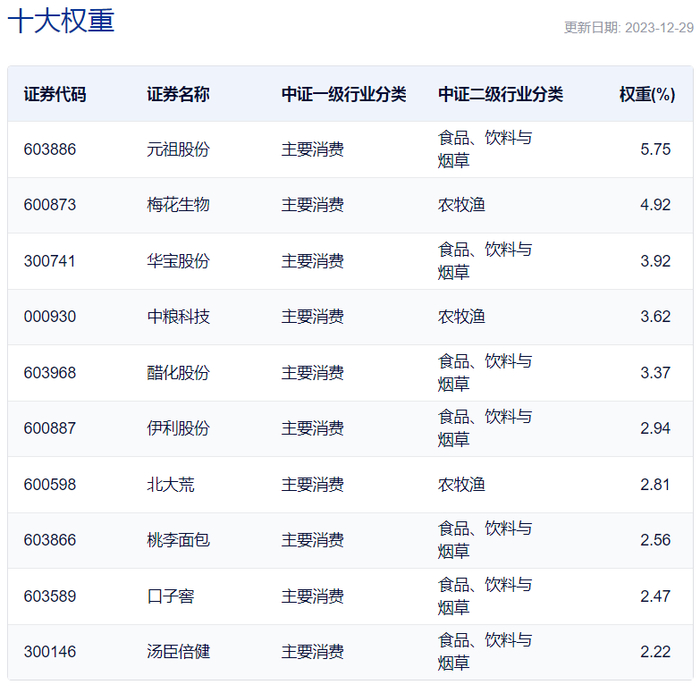This screenshot has height=686, width=700.
Task: Select stock code 300146
Action: (50, 652)
